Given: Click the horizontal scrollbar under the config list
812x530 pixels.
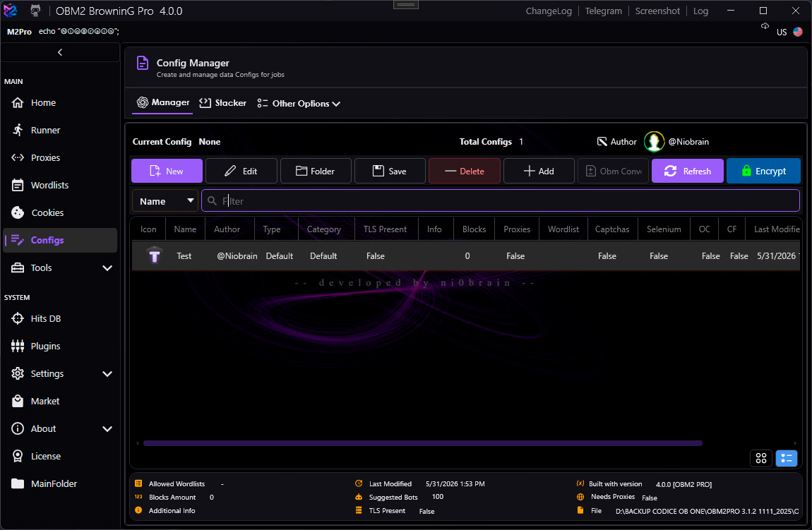Looking at the screenshot, I should [422, 443].
